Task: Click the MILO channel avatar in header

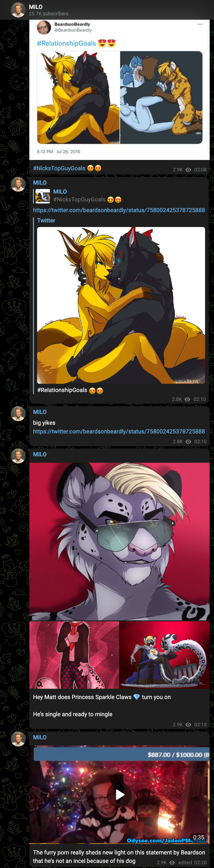Action: [x=18, y=10]
